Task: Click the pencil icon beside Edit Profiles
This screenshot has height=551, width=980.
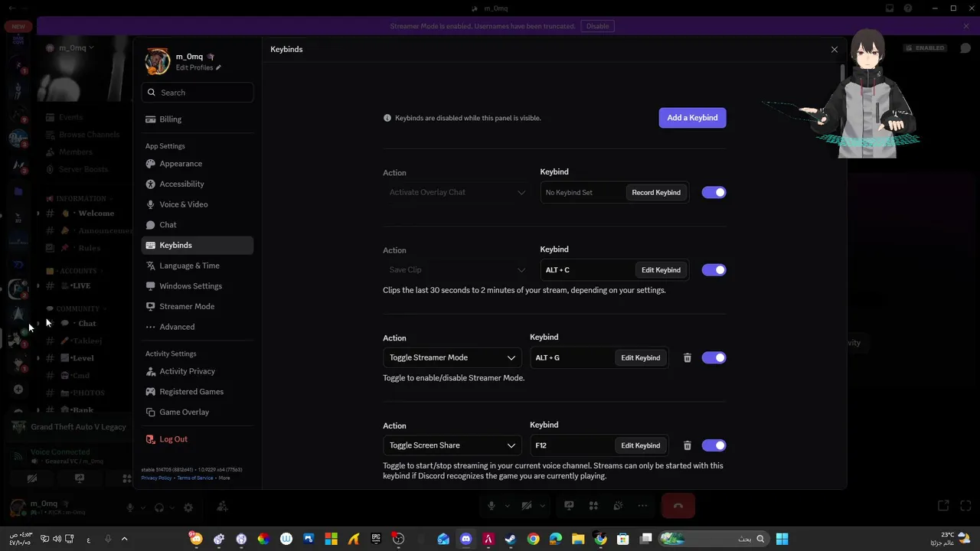Action: (218, 67)
